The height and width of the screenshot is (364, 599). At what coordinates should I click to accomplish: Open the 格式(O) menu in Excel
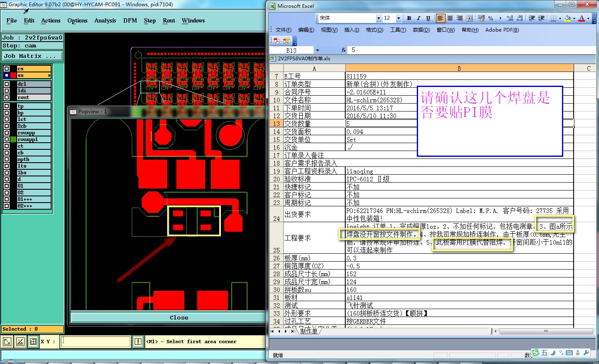tap(374, 30)
